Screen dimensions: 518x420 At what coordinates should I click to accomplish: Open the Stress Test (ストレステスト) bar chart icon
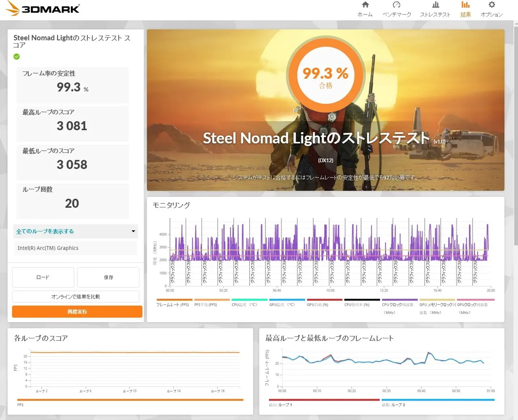pos(435,5)
